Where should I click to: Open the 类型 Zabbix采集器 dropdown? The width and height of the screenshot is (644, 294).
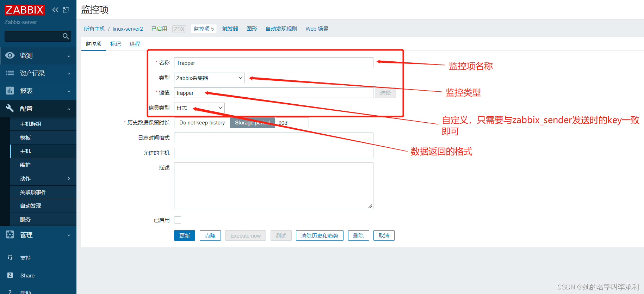point(209,78)
